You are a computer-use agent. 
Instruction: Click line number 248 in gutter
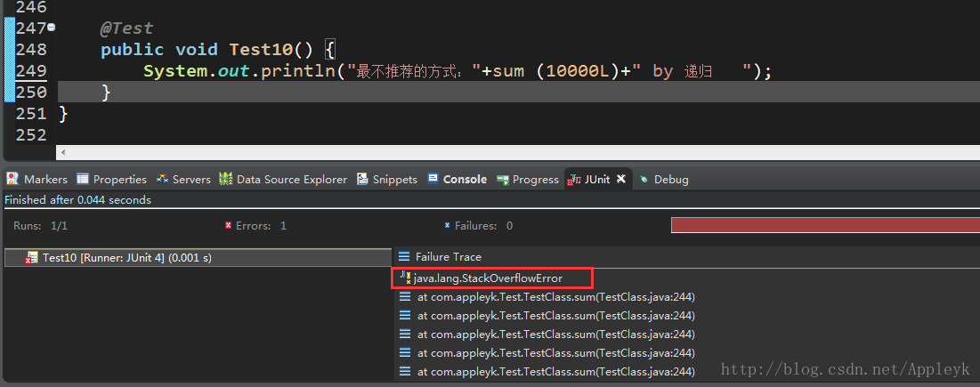pos(31,49)
